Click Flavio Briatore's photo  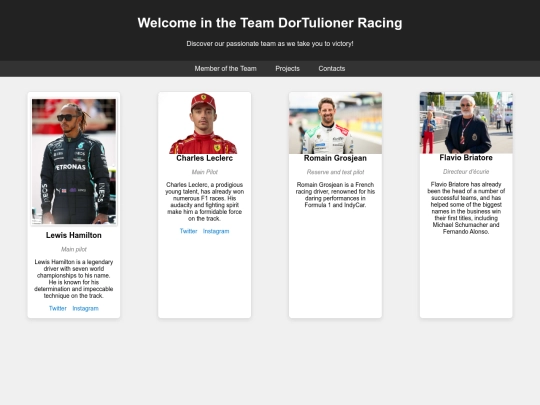(466, 123)
